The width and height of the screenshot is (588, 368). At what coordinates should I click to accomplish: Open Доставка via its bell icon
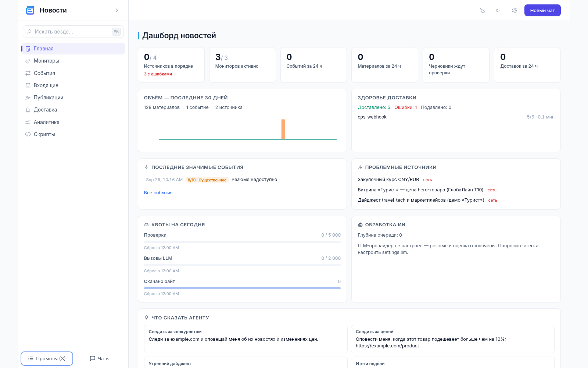28,110
